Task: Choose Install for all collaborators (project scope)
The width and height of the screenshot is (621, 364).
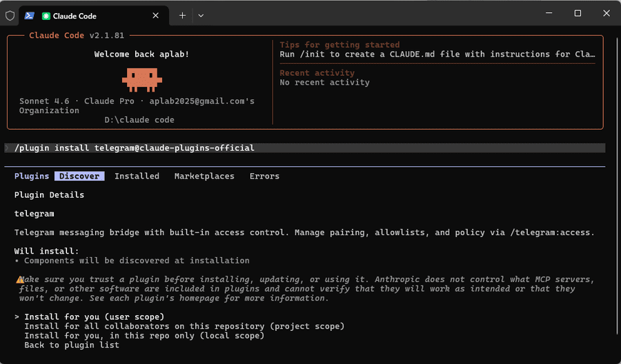Action: click(x=184, y=326)
